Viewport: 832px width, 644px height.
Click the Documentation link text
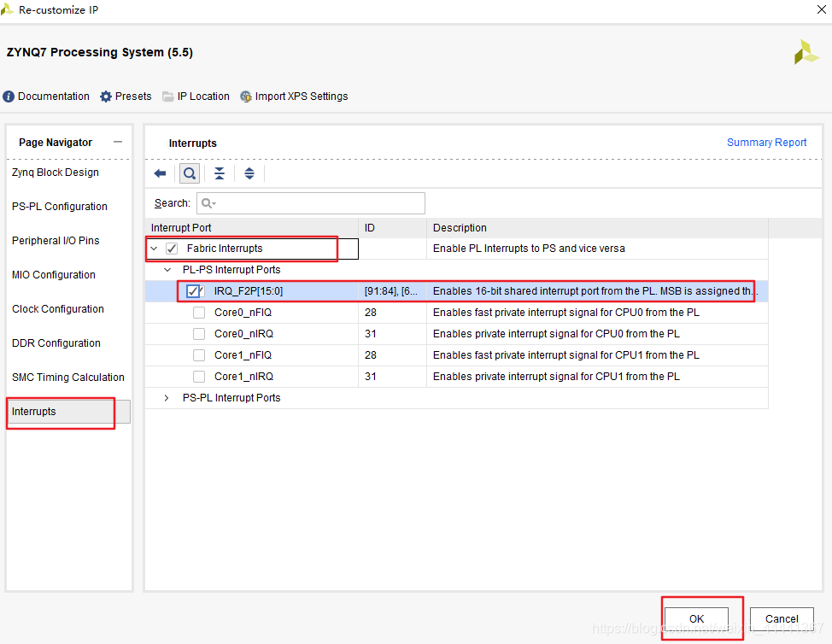click(x=54, y=97)
